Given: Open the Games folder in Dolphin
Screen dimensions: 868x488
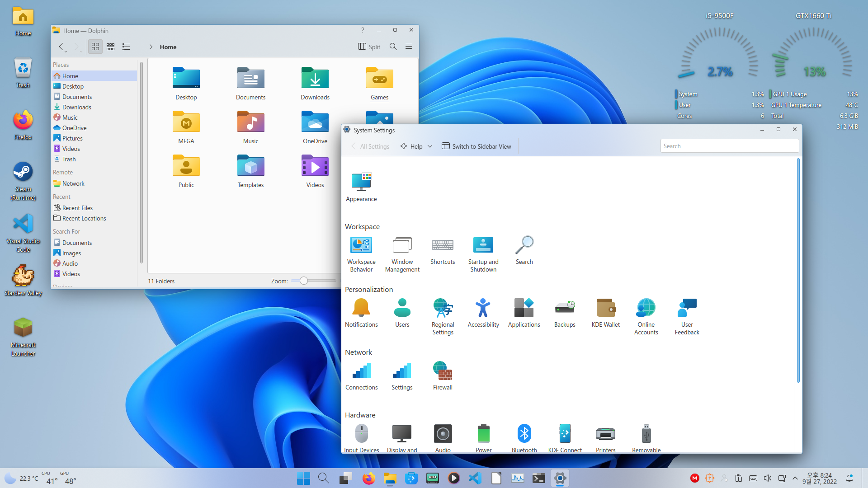Looking at the screenshot, I should pos(379,84).
